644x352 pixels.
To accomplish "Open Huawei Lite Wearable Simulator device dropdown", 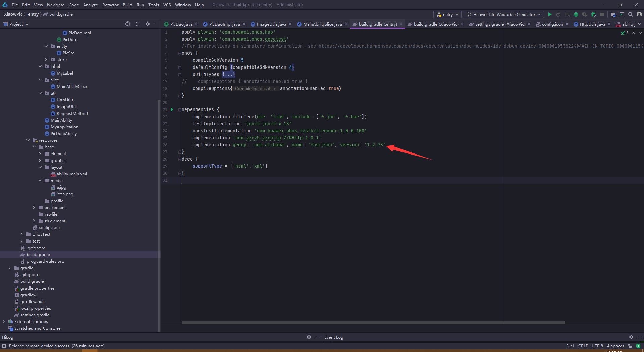I will click(x=504, y=14).
